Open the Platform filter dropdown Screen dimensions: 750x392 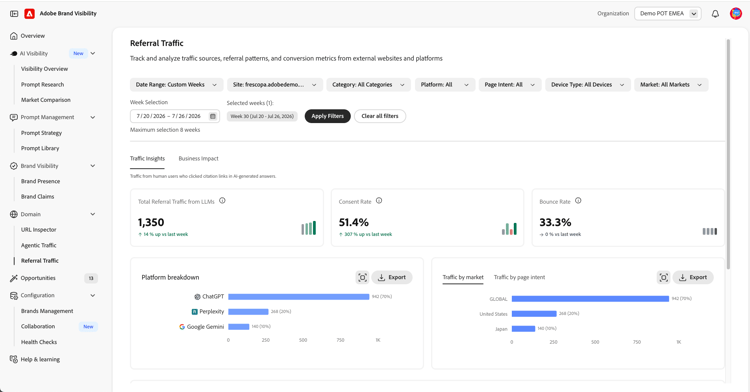click(x=445, y=85)
